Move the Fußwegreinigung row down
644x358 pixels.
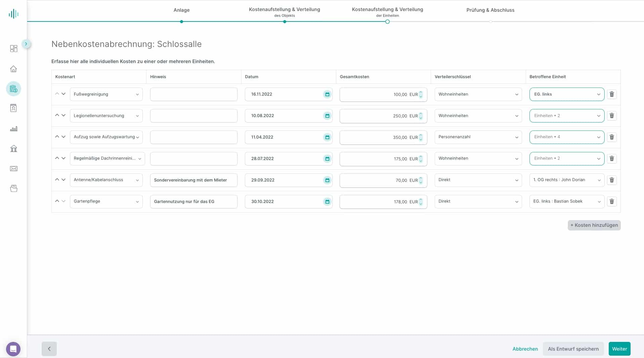(x=63, y=94)
